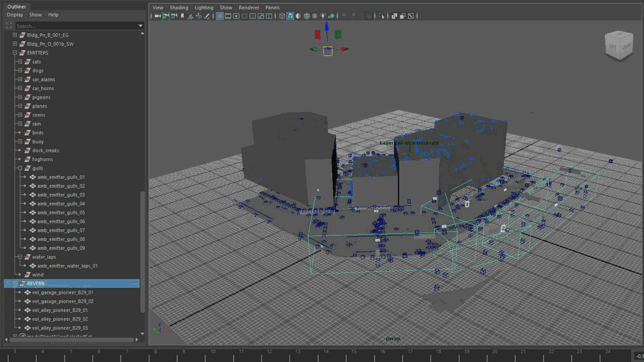Toggle the Safe Title display
Viewport: 644px width, 362px height.
tap(269, 16)
